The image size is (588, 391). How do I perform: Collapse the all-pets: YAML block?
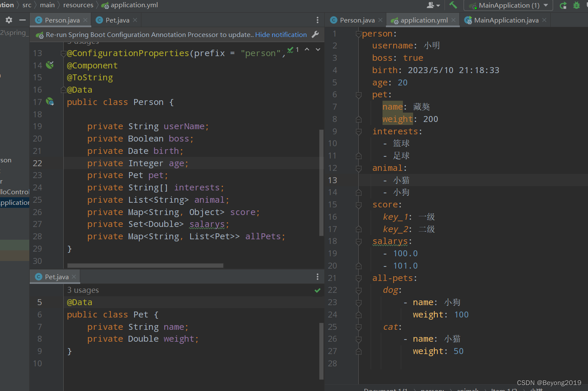[x=359, y=278]
